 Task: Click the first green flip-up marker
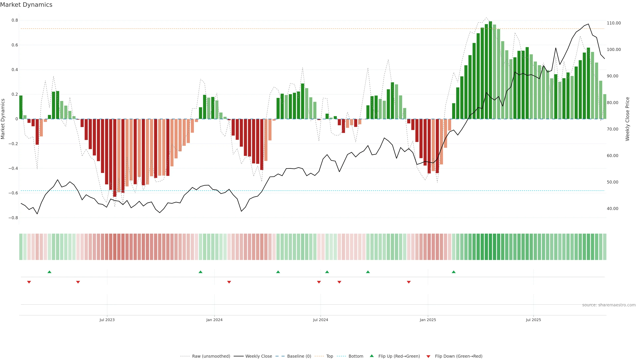[x=49, y=272]
